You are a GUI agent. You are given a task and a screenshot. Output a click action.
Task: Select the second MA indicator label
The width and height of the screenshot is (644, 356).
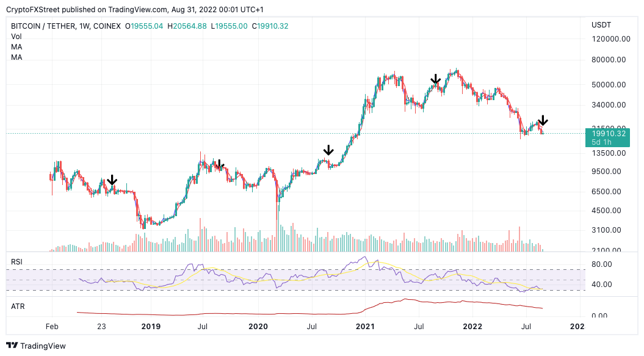pyautogui.click(x=16, y=57)
